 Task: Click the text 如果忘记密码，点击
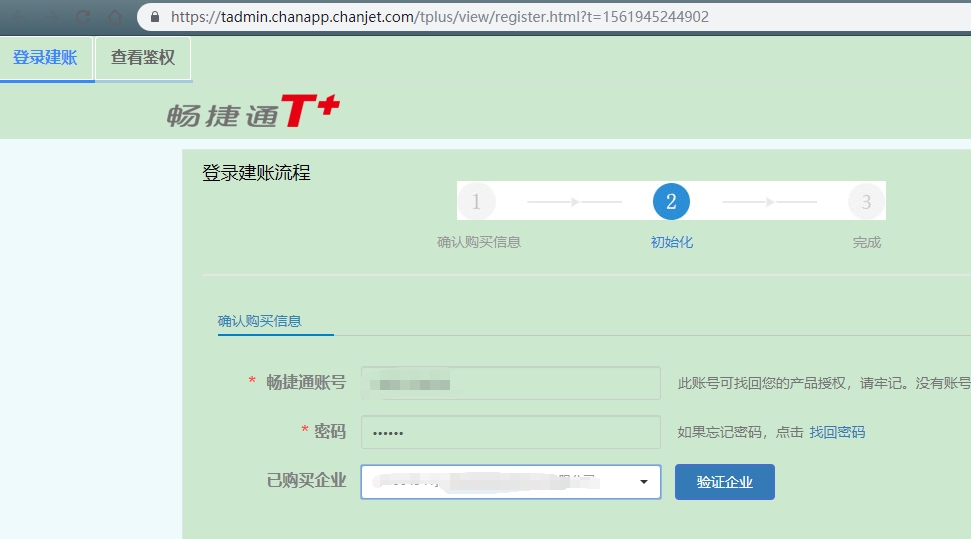click(x=740, y=432)
